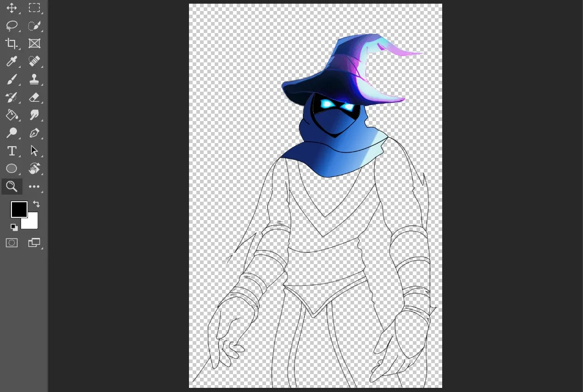
Task: Select the History Brush tool
Action: pos(11,97)
